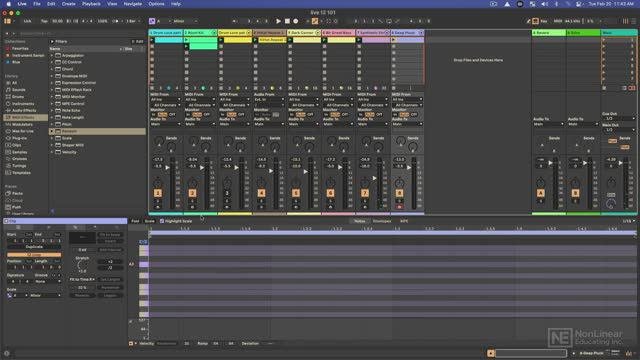Select MIDI Effects category in browser
640x360 pixels.
25,117
